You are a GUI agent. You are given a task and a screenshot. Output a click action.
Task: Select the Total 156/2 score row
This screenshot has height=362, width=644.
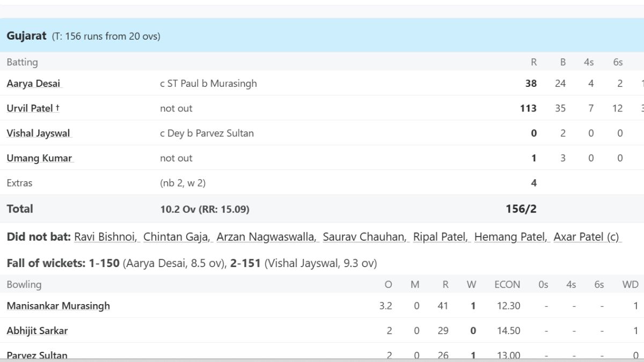[322, 209]
